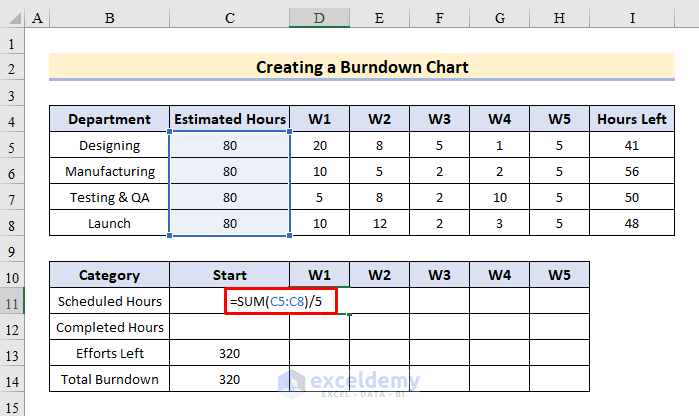Click column I header
This screenshot has height=416, width=699.
[631, 19]
